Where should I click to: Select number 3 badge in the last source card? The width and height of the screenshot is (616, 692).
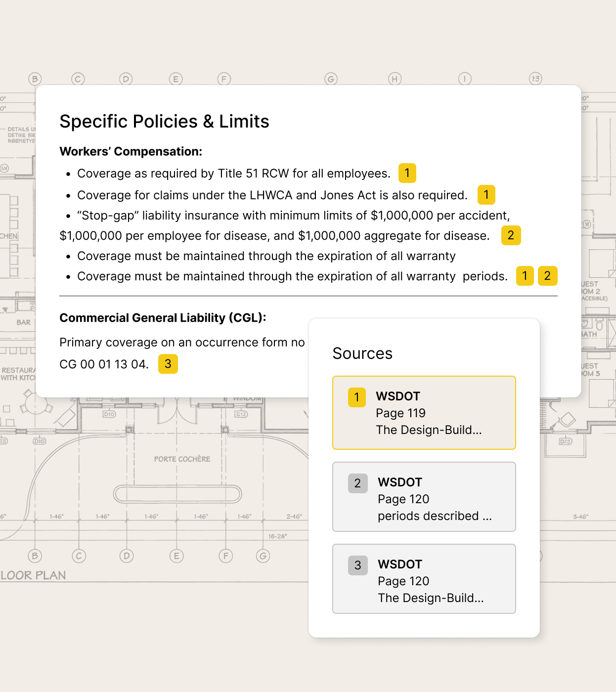coord(357,565)
